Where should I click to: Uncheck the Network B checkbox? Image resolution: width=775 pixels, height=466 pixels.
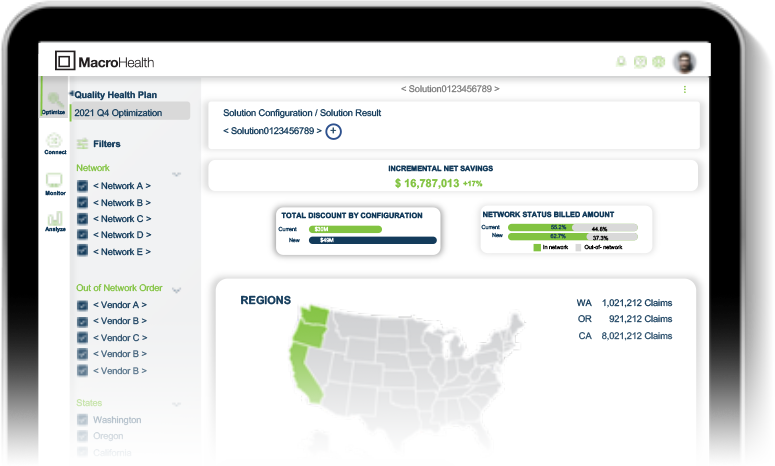(83, 203)
